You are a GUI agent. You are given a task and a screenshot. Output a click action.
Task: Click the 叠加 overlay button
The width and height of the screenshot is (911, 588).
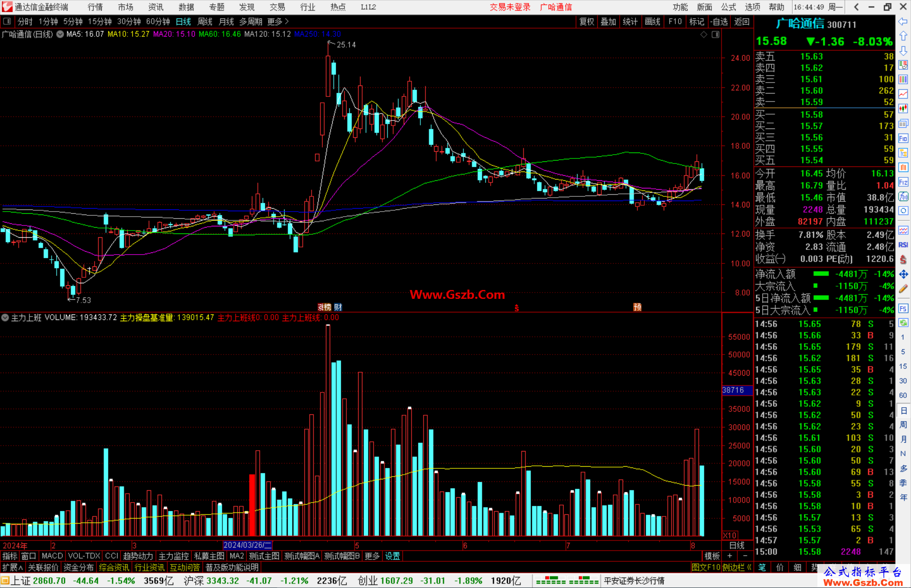pyautogui.click(x=608, y=21)
